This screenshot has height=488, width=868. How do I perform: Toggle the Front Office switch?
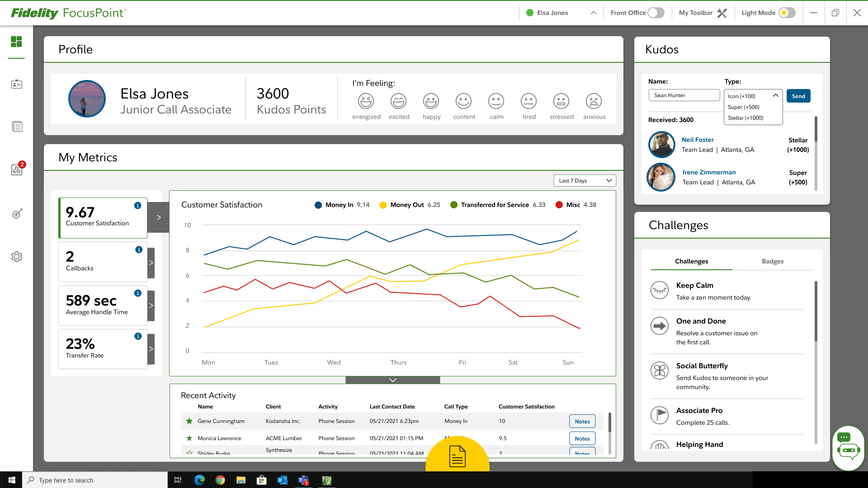tap(656, 13)
